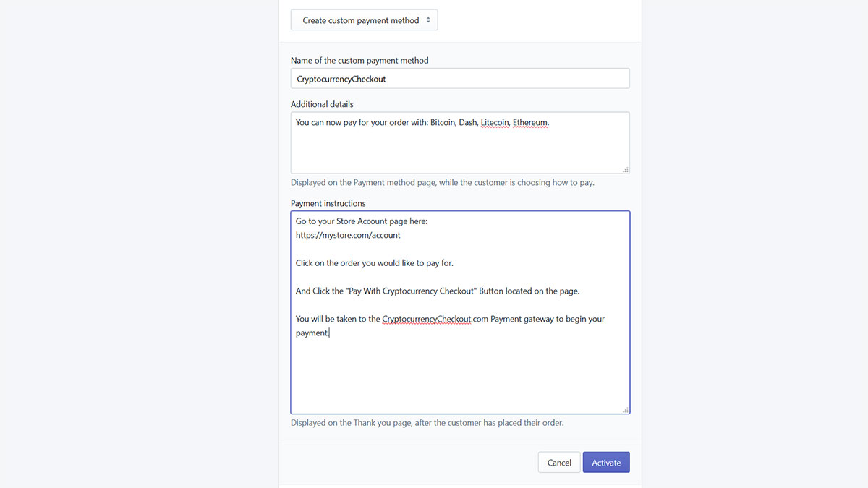Click "CryptocurrencyCheckout.com" in the payment instructions

[x=435, y=319]
